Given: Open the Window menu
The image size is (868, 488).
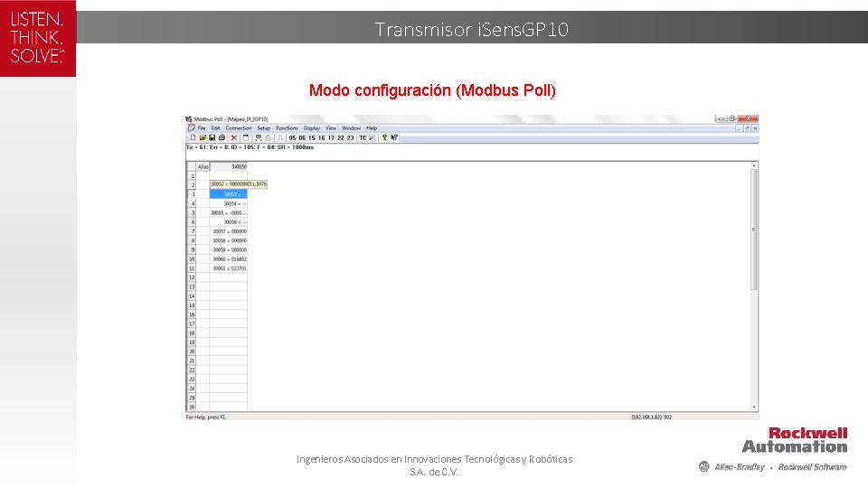Looking at the screenshot, I should point(351,127).
